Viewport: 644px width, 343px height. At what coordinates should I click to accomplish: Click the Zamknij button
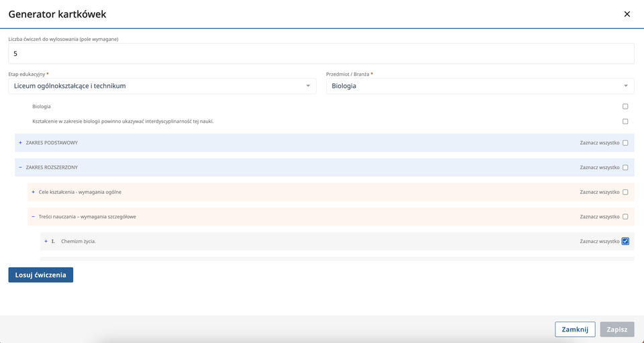coord(575,330)
